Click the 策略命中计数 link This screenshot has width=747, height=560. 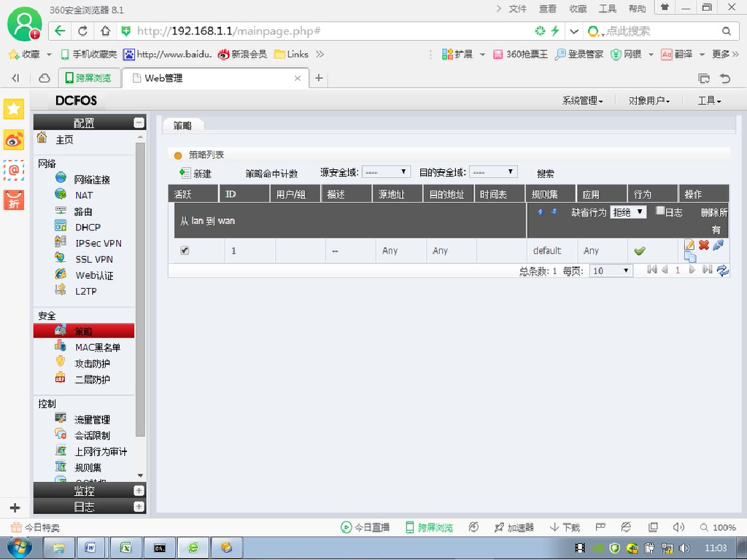click(271, 174)
